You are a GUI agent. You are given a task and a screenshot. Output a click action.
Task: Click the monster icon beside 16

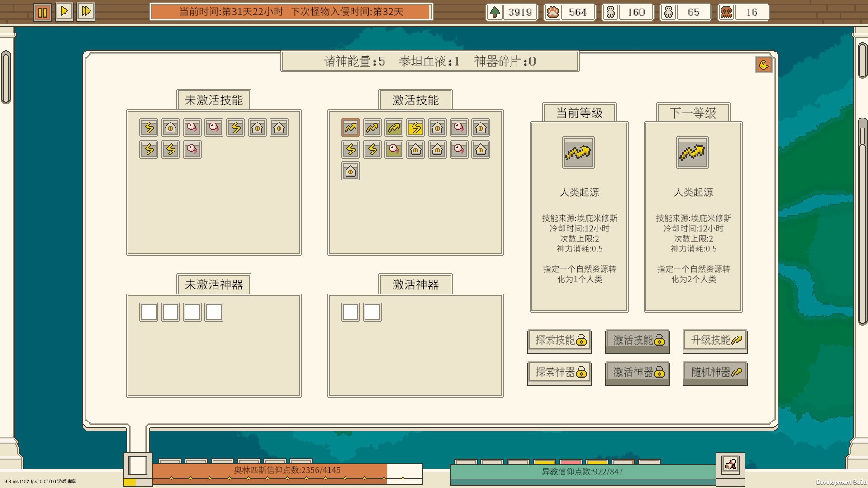tap(726, 12)
